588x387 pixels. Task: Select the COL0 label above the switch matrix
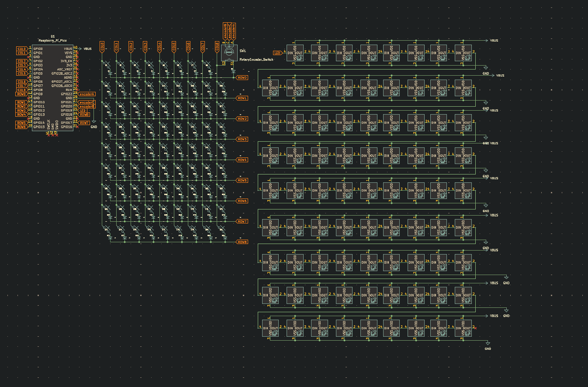101,47
